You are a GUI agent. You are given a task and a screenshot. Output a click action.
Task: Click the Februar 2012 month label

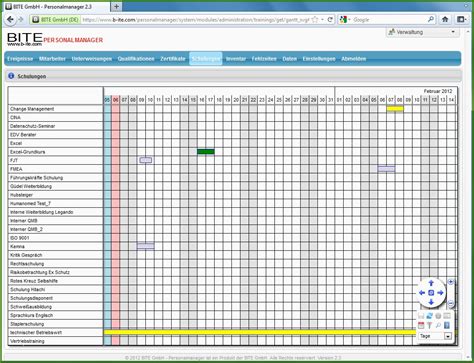click(438, 91)
